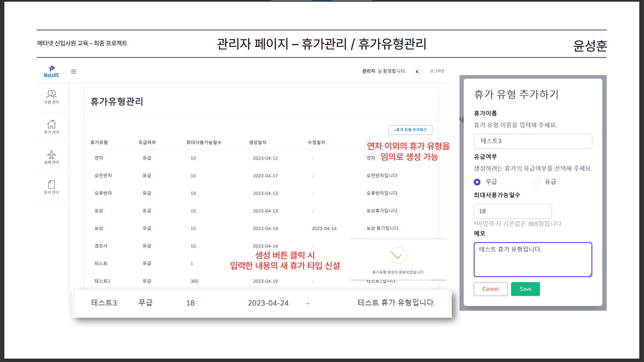Click the green completion checkmark icon
This screenshot has width=644, height=362.
tap(398, 255)
